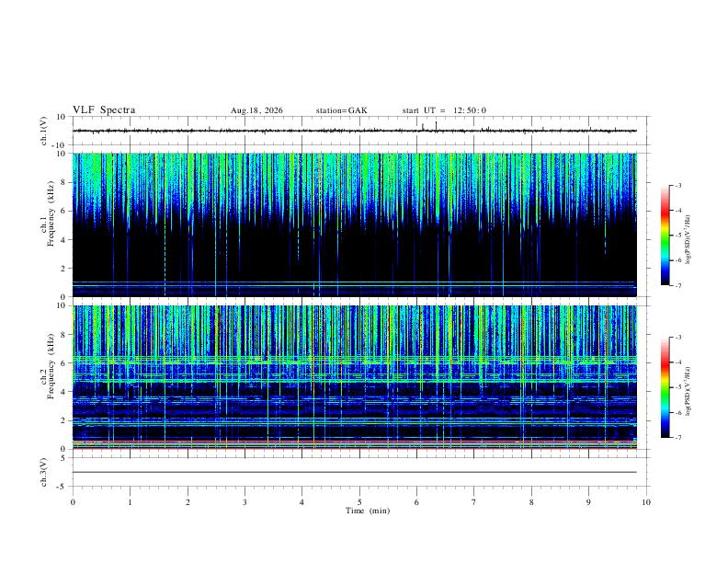Click the station=GAK label

[341, 110]
